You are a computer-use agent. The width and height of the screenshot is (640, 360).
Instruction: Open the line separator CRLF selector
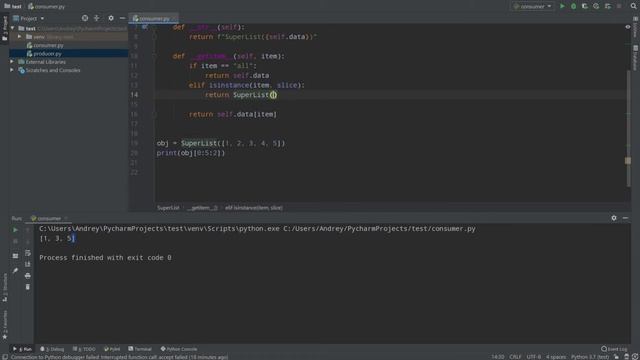tap(515, 357)
